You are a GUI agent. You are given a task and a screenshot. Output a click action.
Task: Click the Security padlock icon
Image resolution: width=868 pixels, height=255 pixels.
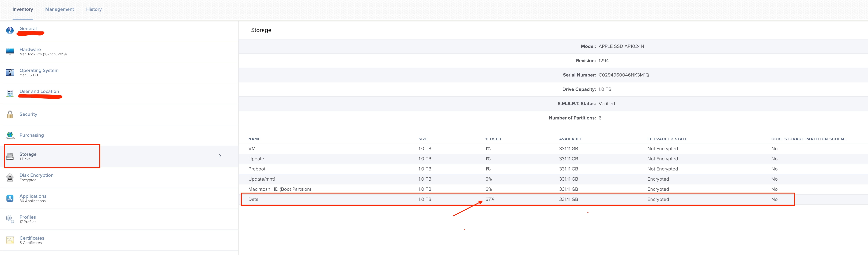tap(10, 114)
